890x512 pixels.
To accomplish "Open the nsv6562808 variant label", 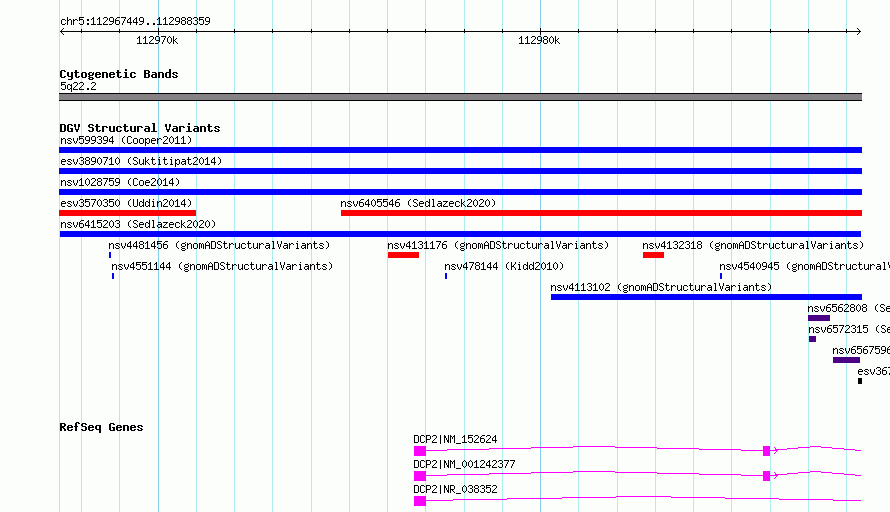I will (x=849, y=308).
